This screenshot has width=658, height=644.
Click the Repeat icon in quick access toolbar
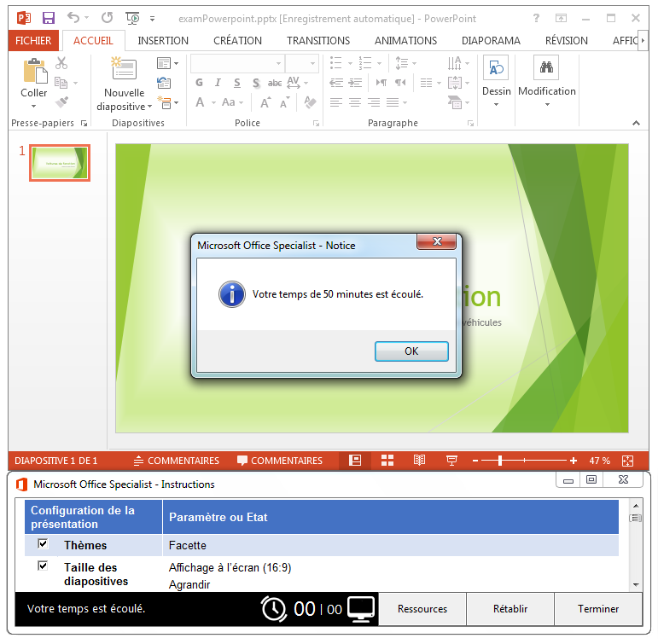point(107,18)
